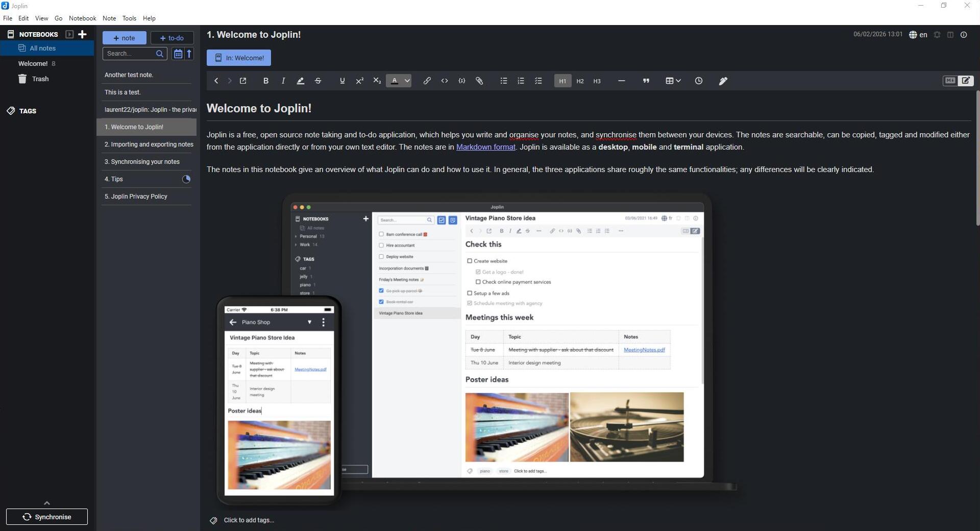Open the Notebook menu
Image resolution: width=980 pixels, height=531 pixels.
pyautogui.click(x=82, y=18)
